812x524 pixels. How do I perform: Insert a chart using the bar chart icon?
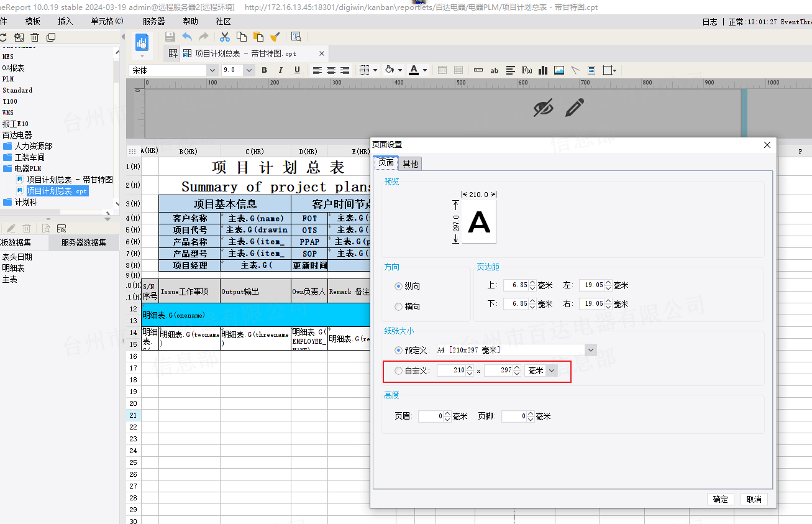coord(542,70)
